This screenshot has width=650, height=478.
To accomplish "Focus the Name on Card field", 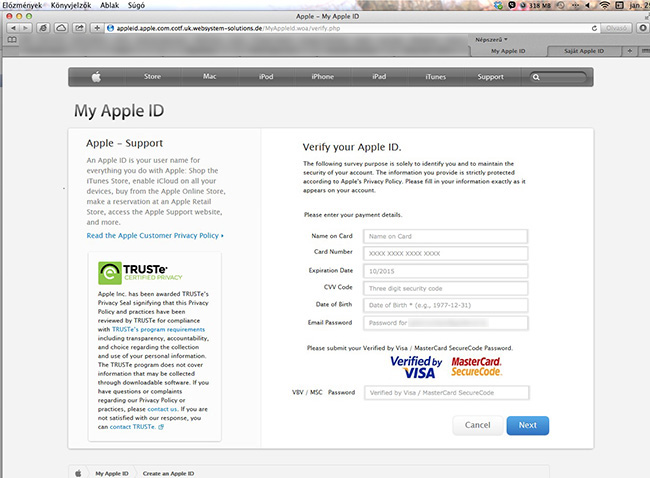I will click(x=446, y=236).
